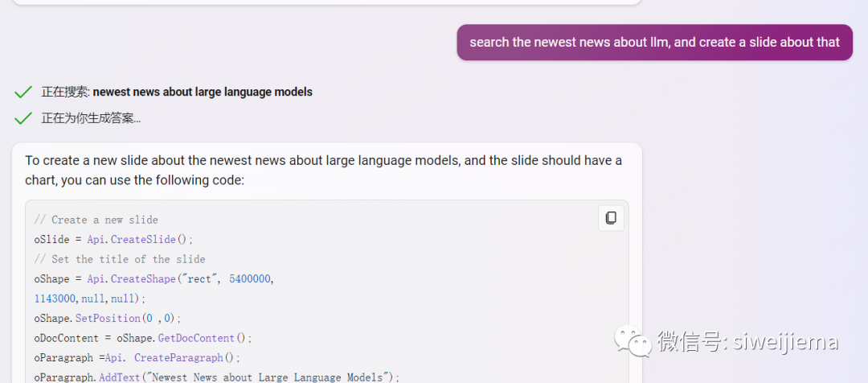
Task: Click the '1143000,null,null);' code line
Action: coord(90,299)
